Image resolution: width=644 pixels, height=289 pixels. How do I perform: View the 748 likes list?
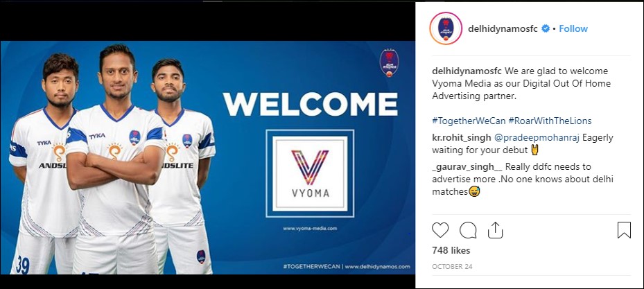click(451, 250)
